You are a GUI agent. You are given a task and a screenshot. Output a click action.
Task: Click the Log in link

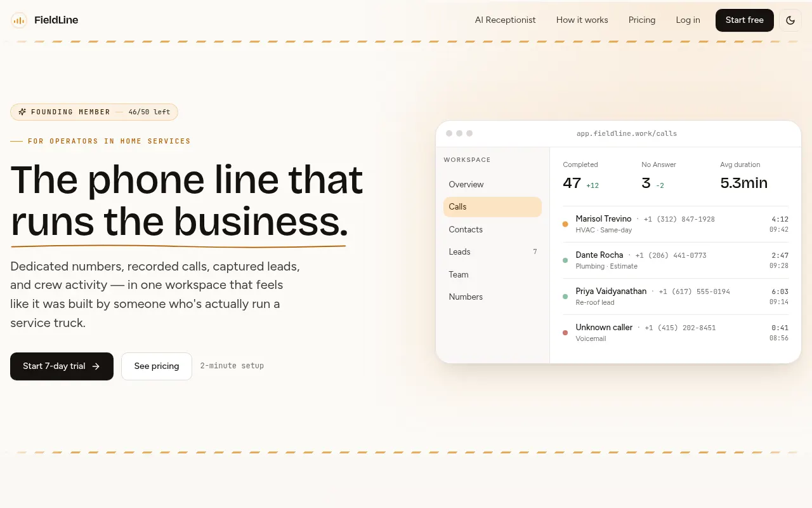(x=688, y=20)
